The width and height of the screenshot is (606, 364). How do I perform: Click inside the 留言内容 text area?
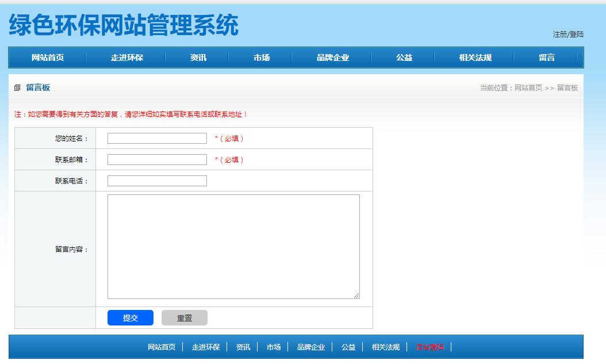click(x=233, y=247)
